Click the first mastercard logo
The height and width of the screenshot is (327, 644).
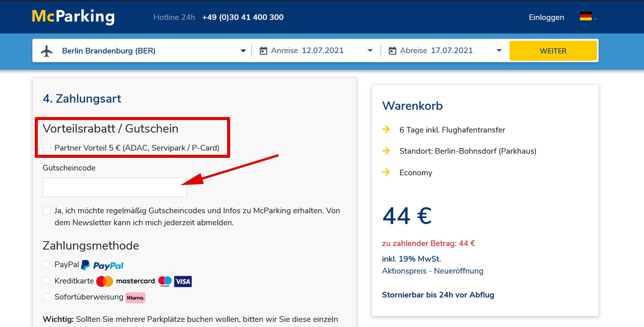click(x=126, y=281)
